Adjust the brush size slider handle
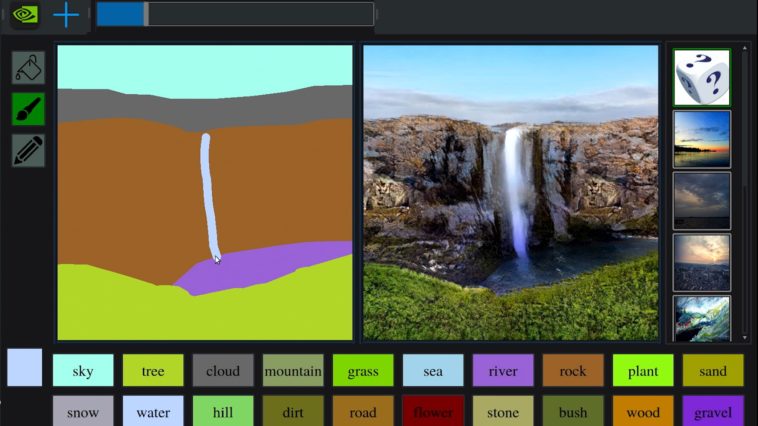This screenshot has width=758, height=426. (146, 14)
